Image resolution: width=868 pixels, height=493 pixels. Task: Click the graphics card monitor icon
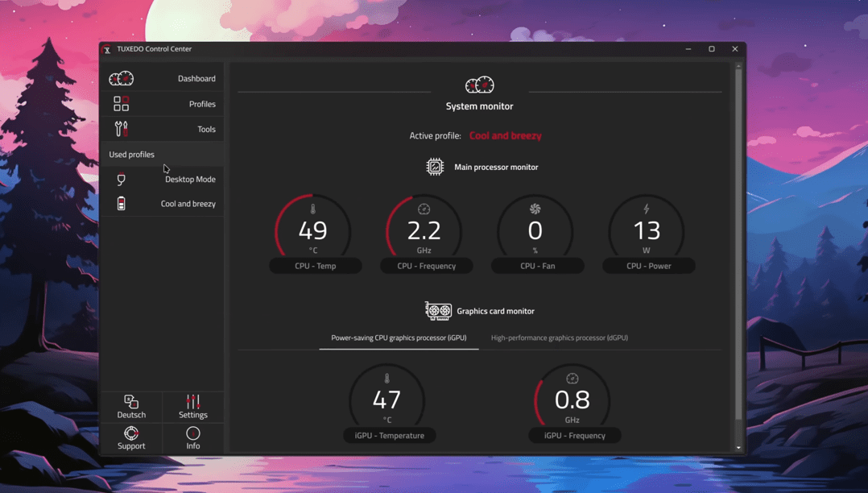pos(438,311)
